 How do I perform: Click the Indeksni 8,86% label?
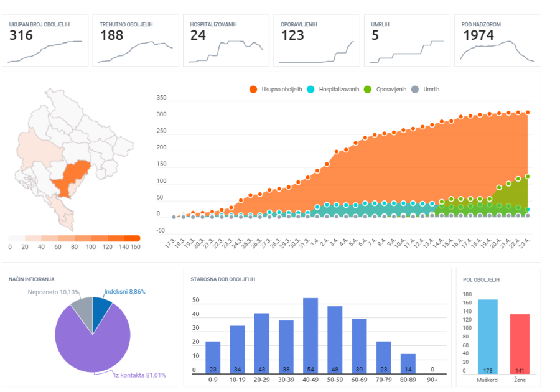tap(124, 292)
